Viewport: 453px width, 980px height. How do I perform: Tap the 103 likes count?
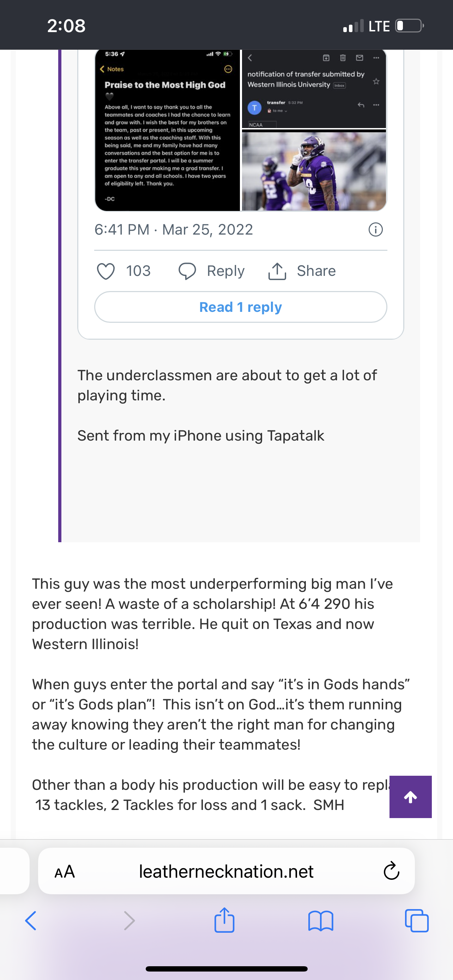coord(138,271)
